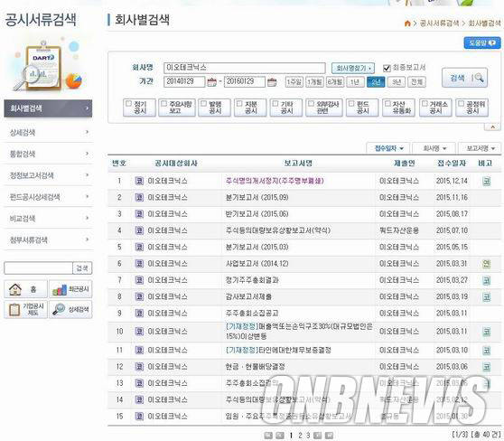Click the 코 marker on row 8 감사보고서제출
The height and width of the screenshot is (441, 504).
click(486, 297)
